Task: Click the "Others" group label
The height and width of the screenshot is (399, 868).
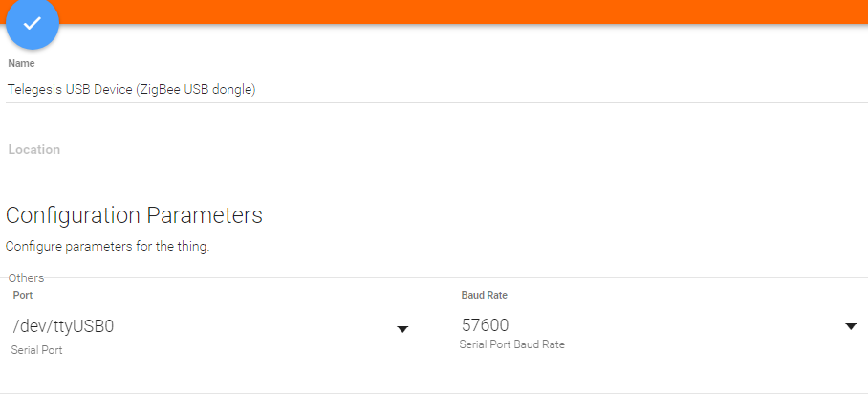Action: coord(26,277)
